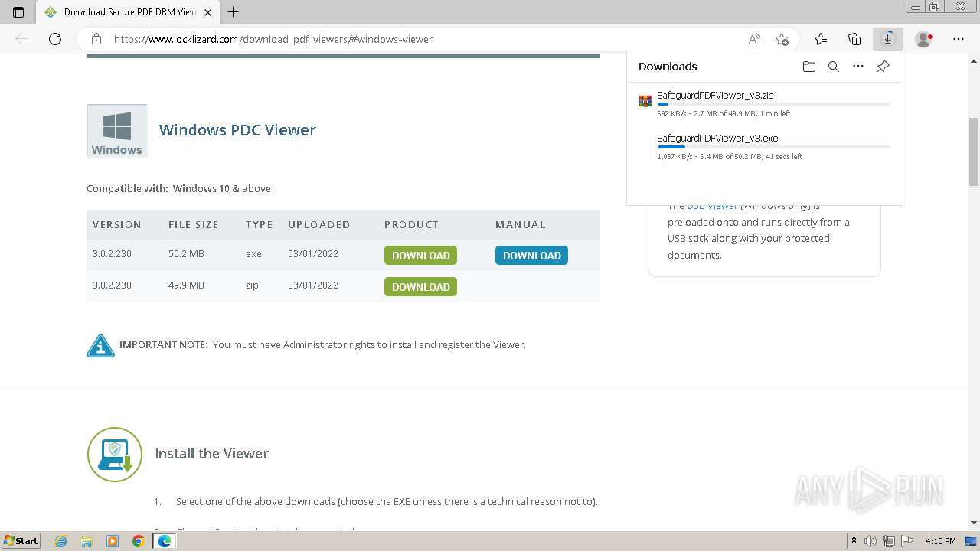Pin the Downloads panel
Viewport: 980px width, 551px height.
pos(883,67)
